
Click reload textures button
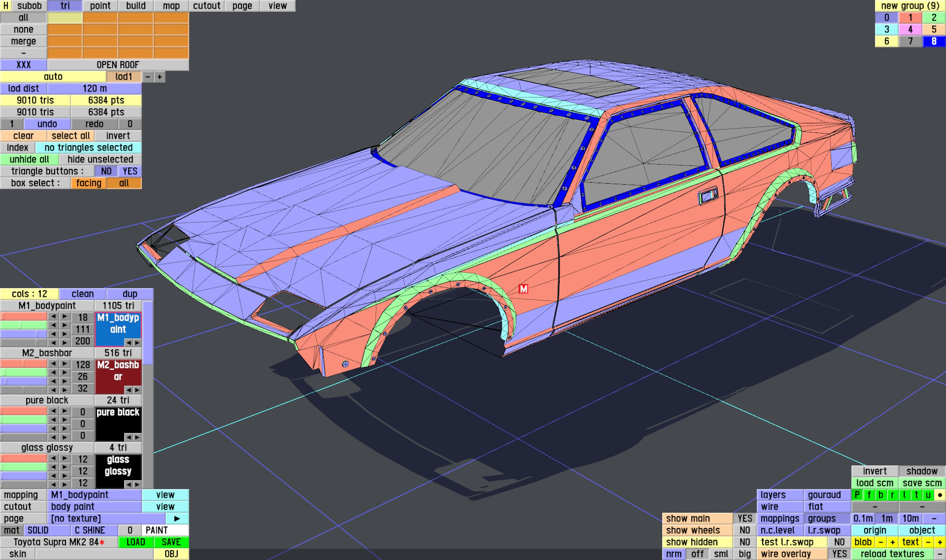point(892,554)
